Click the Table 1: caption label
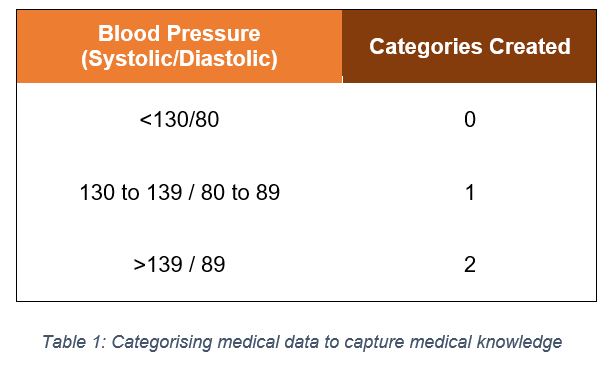Screen dimensions: 611x365 click(74, 342)
